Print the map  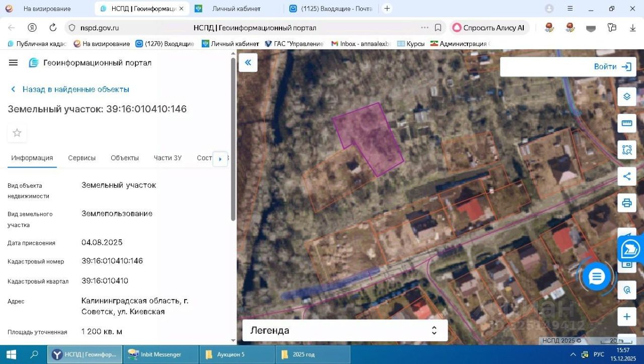point(627,203)
